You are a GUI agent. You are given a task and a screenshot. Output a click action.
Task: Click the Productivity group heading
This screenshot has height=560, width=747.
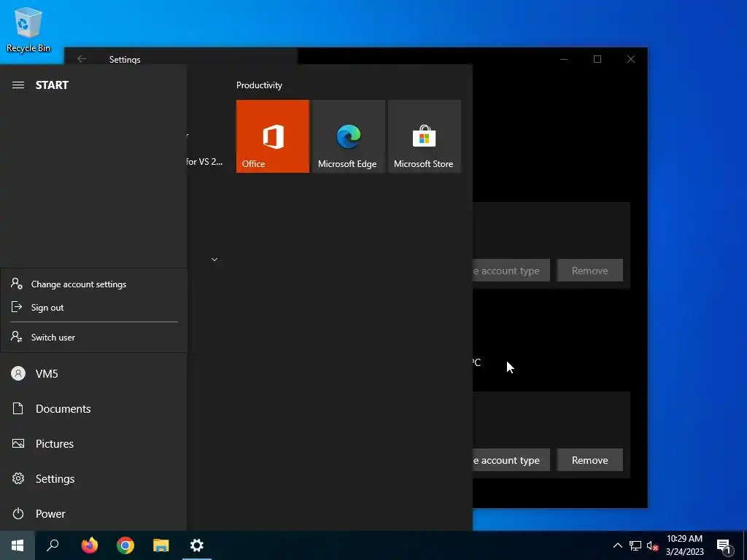point(259,85)
